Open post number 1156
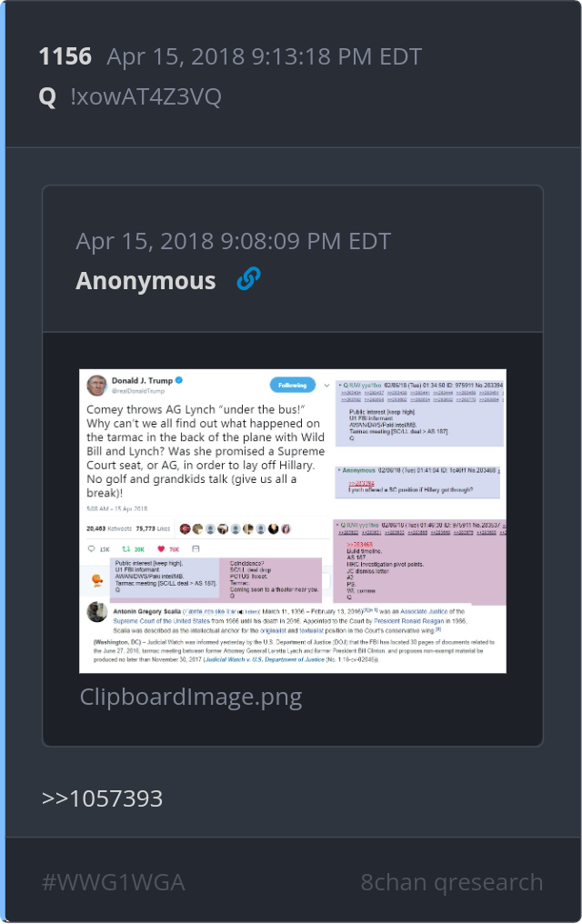This screenshot has height=924, width=582. click(65, 56)
